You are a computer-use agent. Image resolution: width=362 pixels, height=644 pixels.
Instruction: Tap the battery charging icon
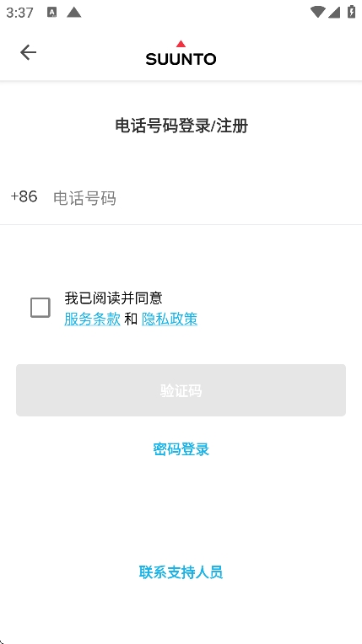point(351,12)
